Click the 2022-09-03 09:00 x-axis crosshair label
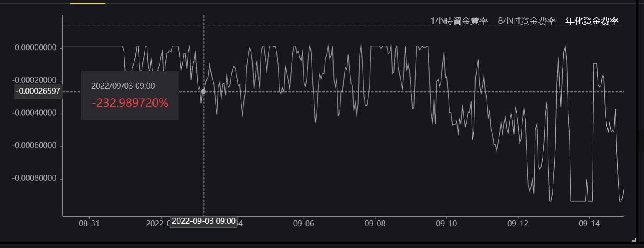The width and height of the screenshot is (644, 248). coord(203,221)
